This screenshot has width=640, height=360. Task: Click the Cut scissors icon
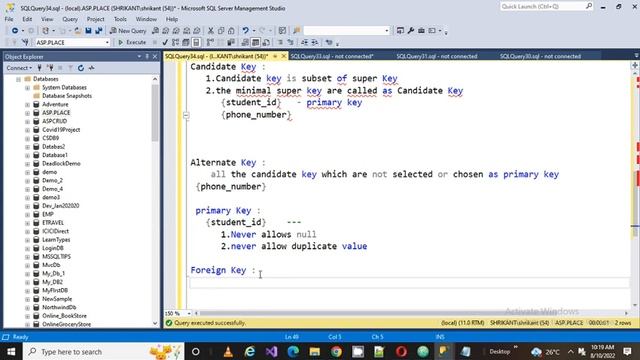pos(211,31)
